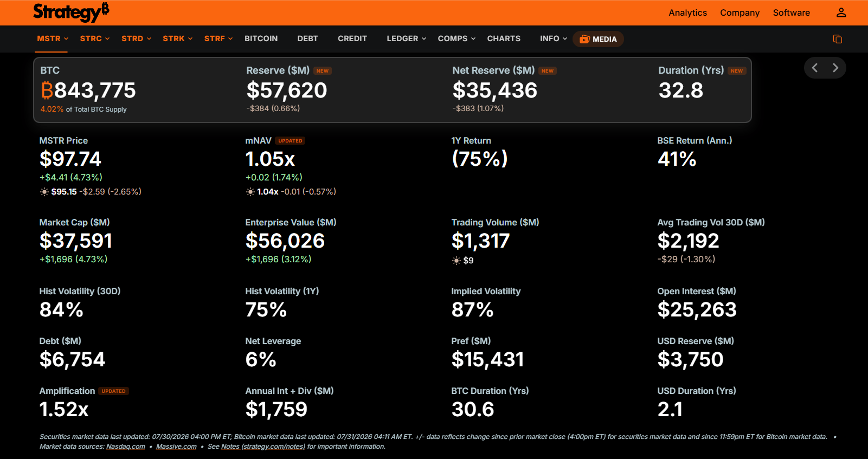The width and height of the screenshot is (868, 459).
Task: Click the USD Reserve value $3,750
Action: click(691, 360)
